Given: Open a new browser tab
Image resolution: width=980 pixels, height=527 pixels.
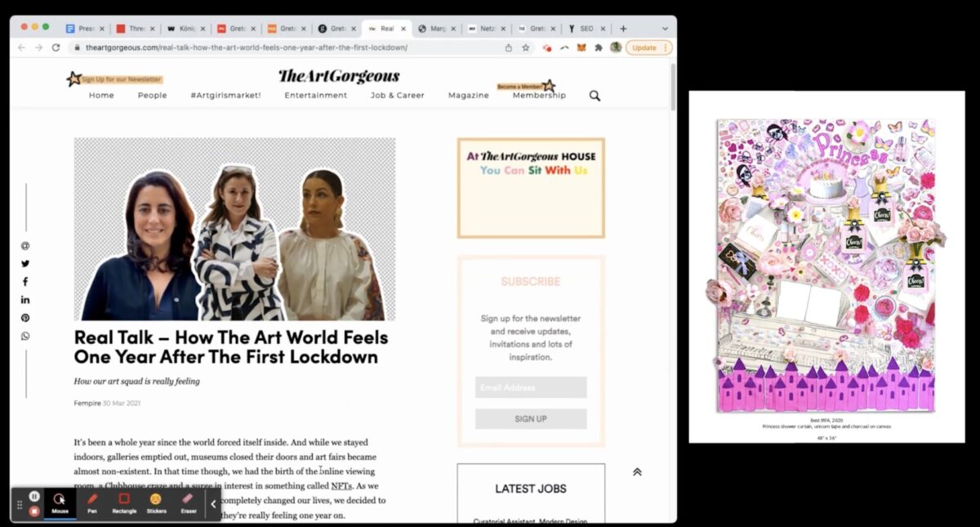Looking at the screenshot, I should [x=623, y=29].
